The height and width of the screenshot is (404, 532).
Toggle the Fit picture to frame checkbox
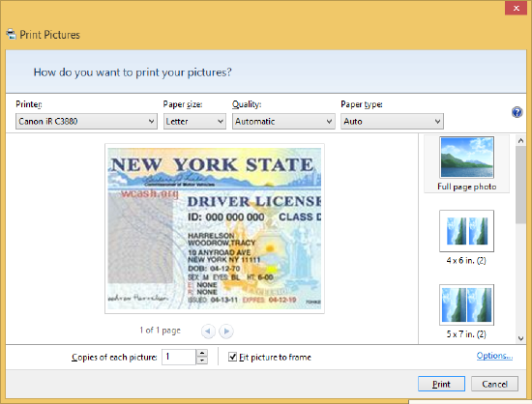[232, 357]
